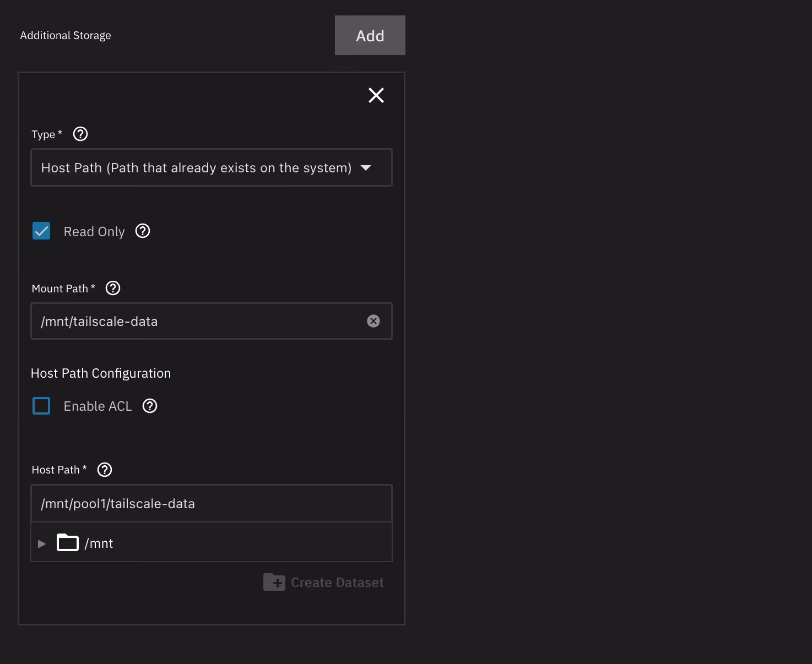Click the dropdown arrow in the Type field
The height and width of the screenshot is (664, 812).
point(366,168)
